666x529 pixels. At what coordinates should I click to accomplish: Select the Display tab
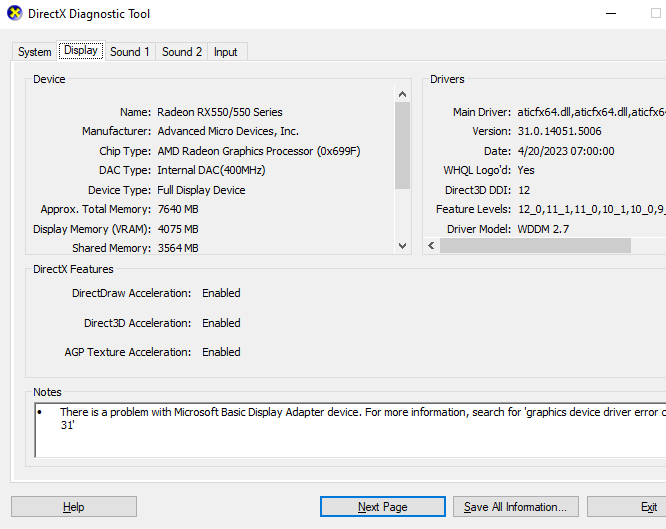pyautogui.click(x=81, y=51)
